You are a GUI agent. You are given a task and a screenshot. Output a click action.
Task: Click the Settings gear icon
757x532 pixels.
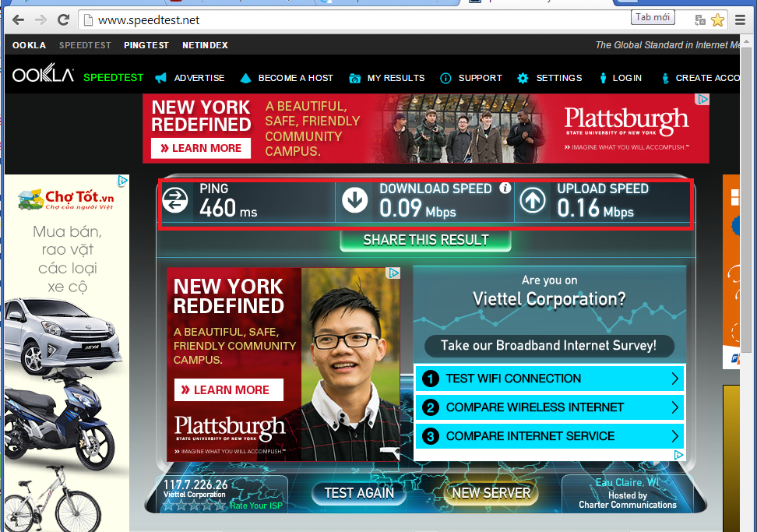coord(523,78)
